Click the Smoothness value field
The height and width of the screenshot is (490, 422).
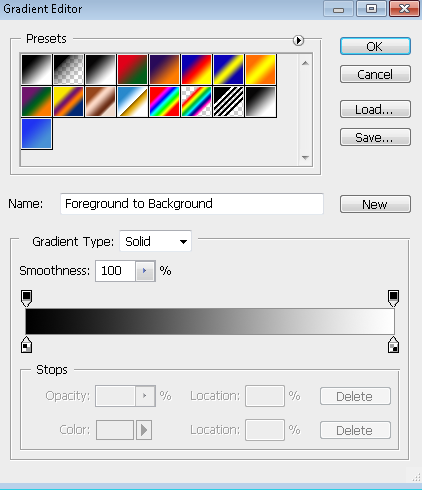click(115, 271)
